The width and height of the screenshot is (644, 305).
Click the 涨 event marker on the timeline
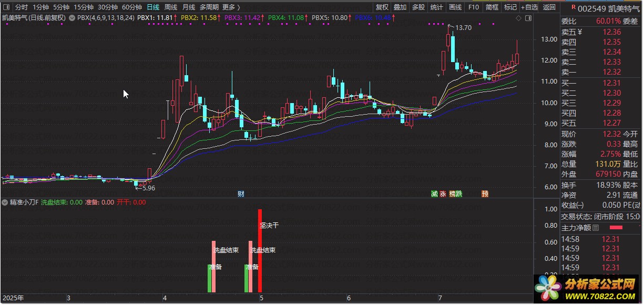pyautogui.click(x=443, y=194)
